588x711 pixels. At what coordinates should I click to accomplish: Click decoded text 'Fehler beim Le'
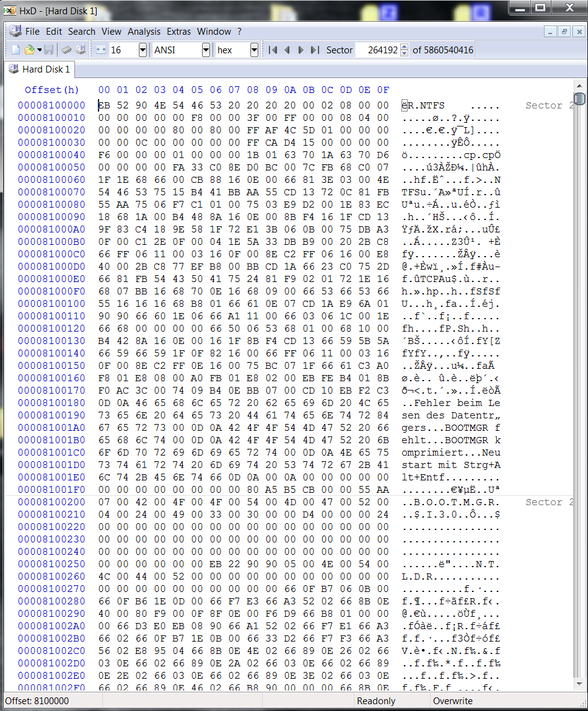pyautogui.click(x=457, y=403)
